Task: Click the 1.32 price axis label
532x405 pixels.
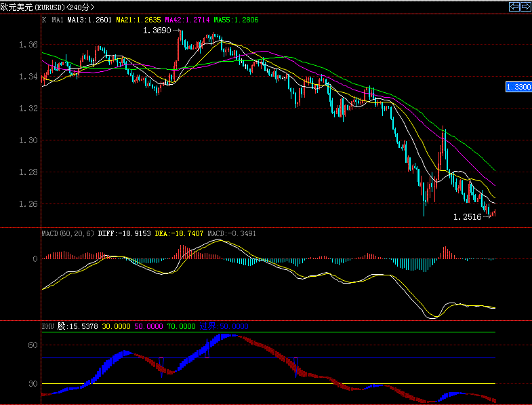Action: 28,109
